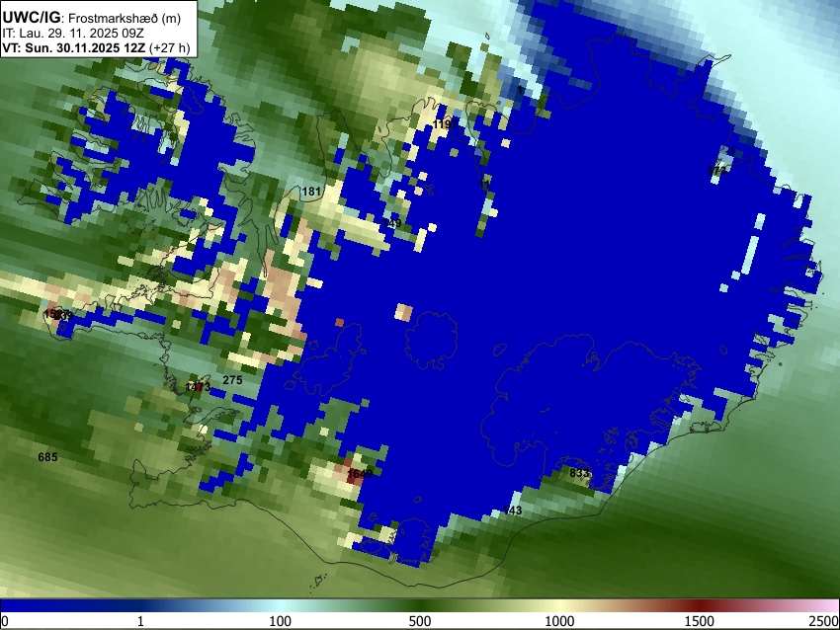Click the colorbar scale label 100
Viewport: 840px width, 630px height.
(x=281, y=621)
